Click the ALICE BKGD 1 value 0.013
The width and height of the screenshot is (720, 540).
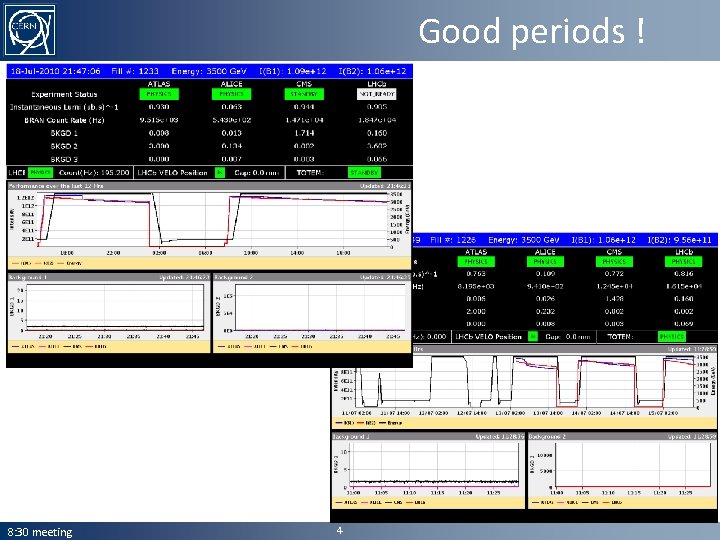click(x=231, y=133)
